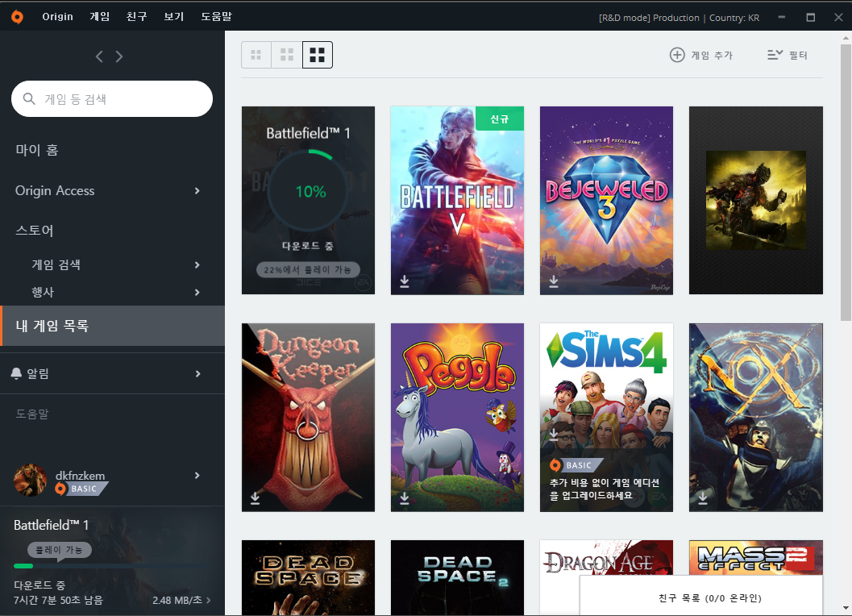852x616 pixels.
Task: Go forward with the right arrow
Action: 119,56
